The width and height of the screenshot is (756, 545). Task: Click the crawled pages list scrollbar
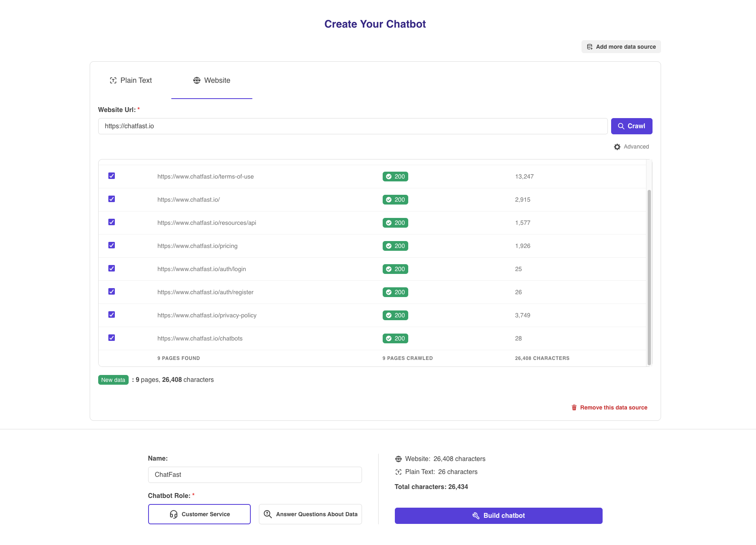649,276
